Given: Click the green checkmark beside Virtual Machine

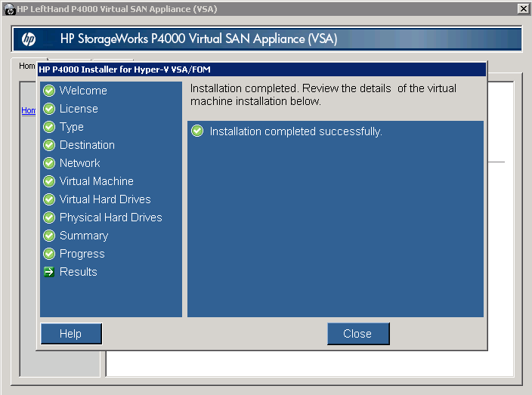Looking at the screenshot, I should 49,181.
